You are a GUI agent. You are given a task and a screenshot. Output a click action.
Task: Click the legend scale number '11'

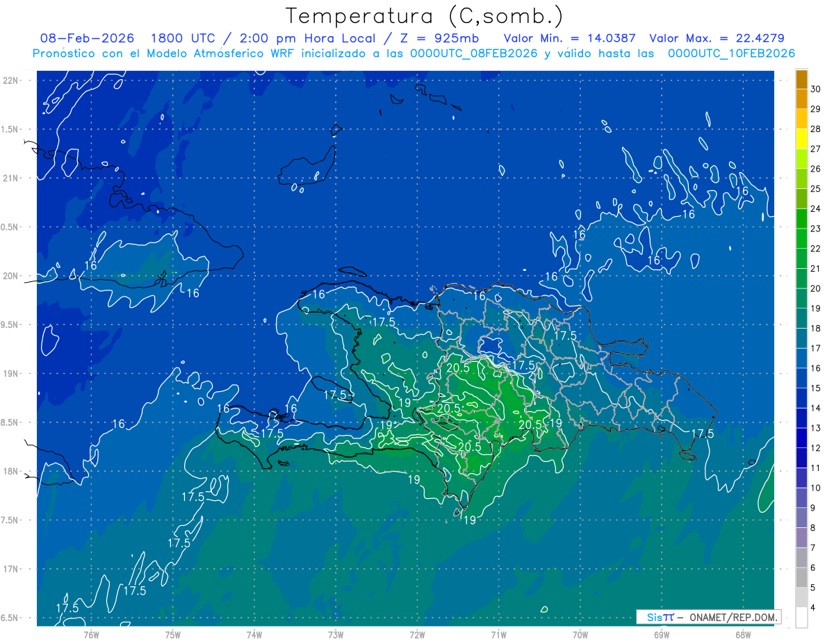(816, 468)
